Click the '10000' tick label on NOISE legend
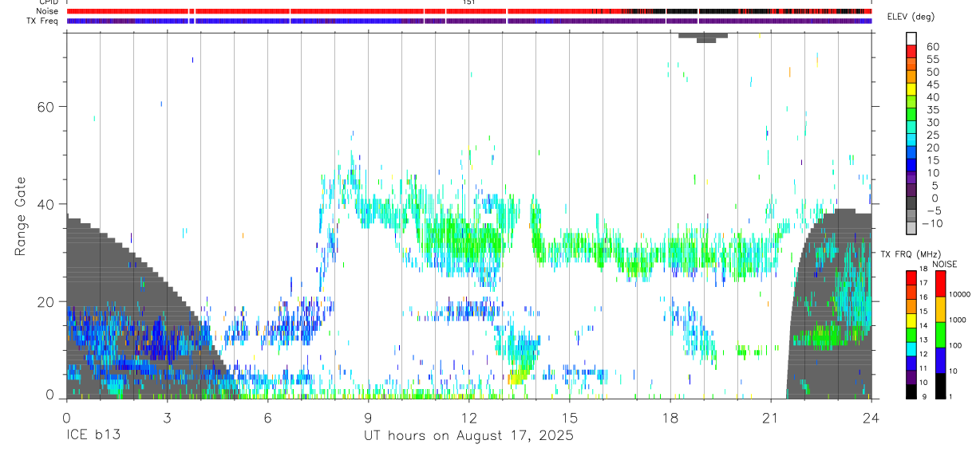Viewport: 980px width, 452px height. 961,295
